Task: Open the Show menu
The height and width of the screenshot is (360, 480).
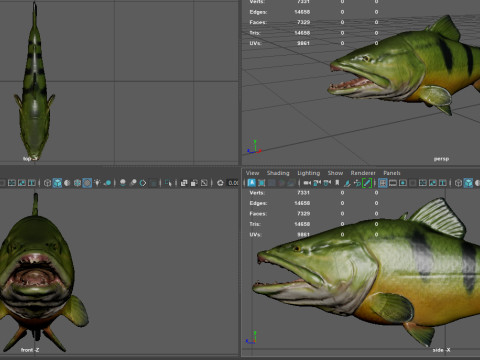Action: click(x=335, y=173)
